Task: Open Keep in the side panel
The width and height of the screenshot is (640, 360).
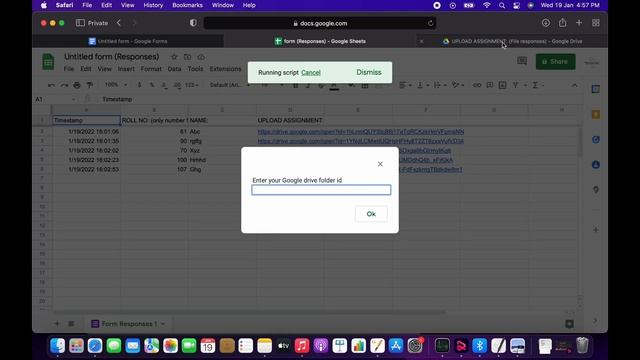Action: (x=596, y=114)
